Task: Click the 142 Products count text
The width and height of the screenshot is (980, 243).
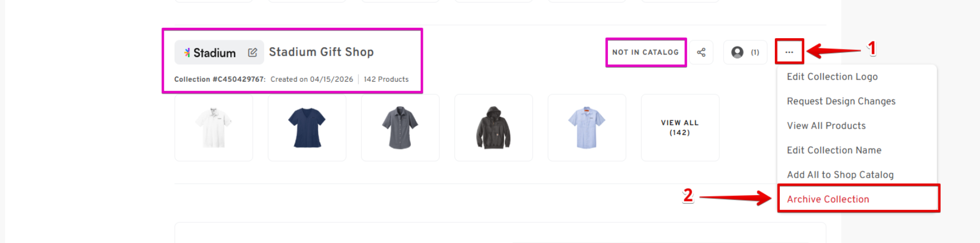Action: coord(386,80)
